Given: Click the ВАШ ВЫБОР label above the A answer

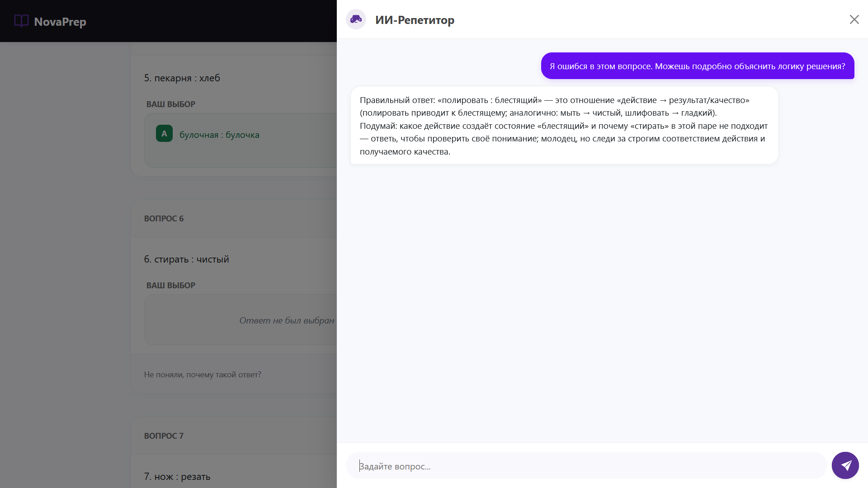Looking at the screenshot, I should (170, 104).
